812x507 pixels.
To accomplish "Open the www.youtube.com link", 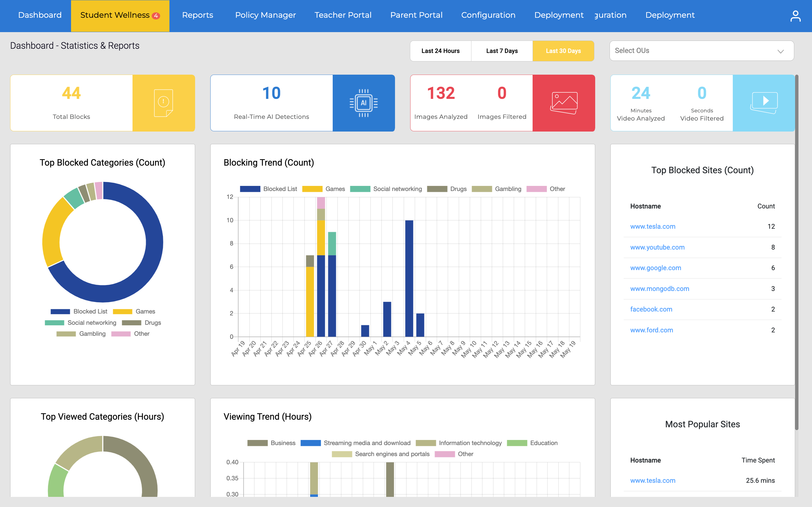I will [x=657, y=247].
